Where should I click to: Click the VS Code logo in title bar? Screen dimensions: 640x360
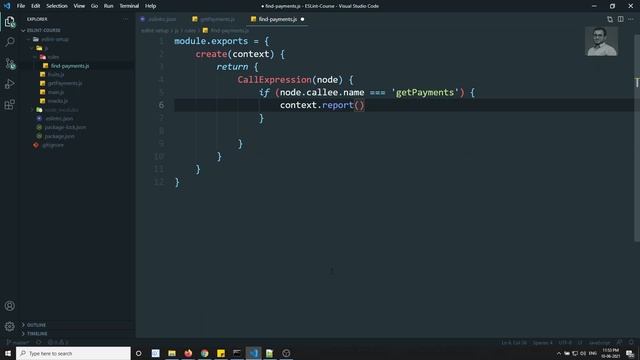[7, 6]
